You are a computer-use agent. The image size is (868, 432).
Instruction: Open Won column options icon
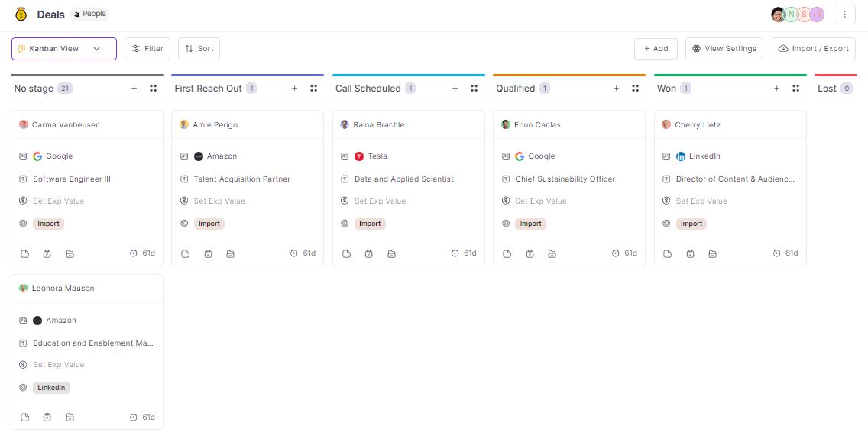[796, 89]
